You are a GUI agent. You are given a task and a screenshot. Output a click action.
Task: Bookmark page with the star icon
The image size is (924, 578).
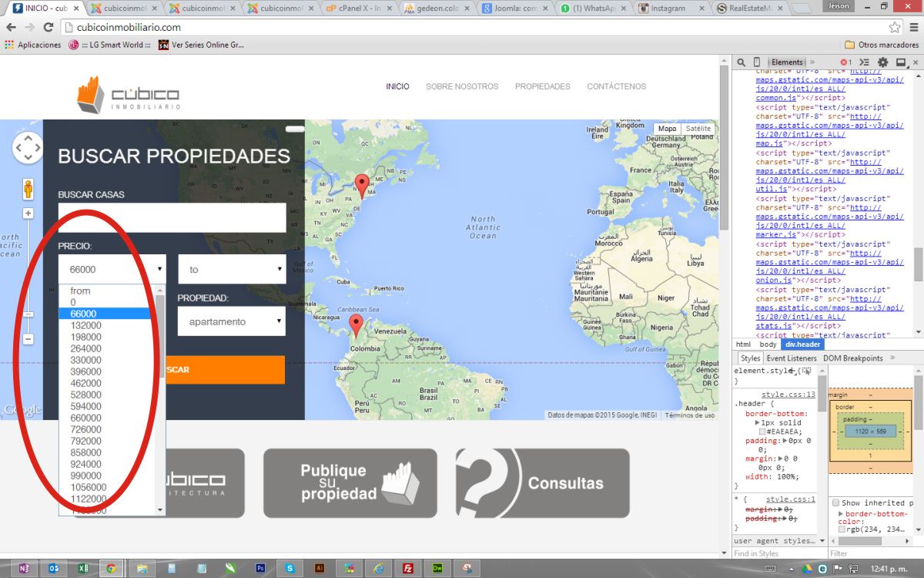click(x=895, y=27)
